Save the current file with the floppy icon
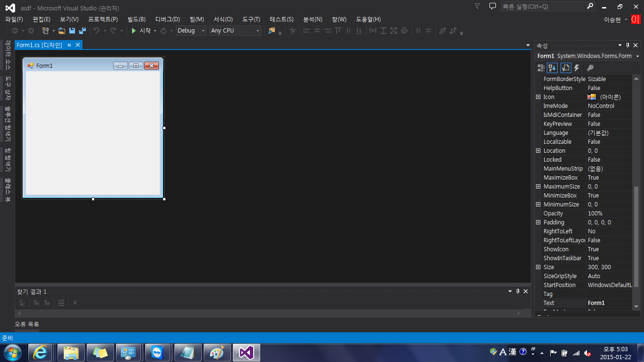Image resolution: width=644 pixels, height=362 pixels. pyautogui.click(x=72, y=31)
